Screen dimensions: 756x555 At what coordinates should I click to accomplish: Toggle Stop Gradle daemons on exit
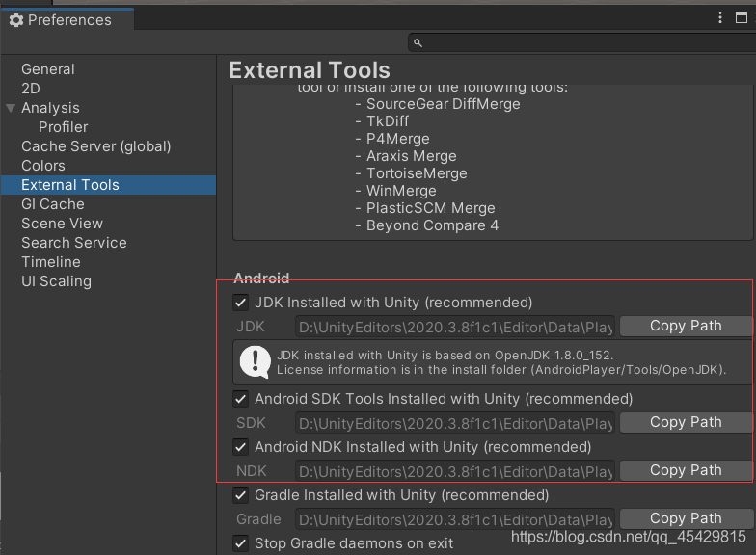pyautogui.click(x=241, y=543)
